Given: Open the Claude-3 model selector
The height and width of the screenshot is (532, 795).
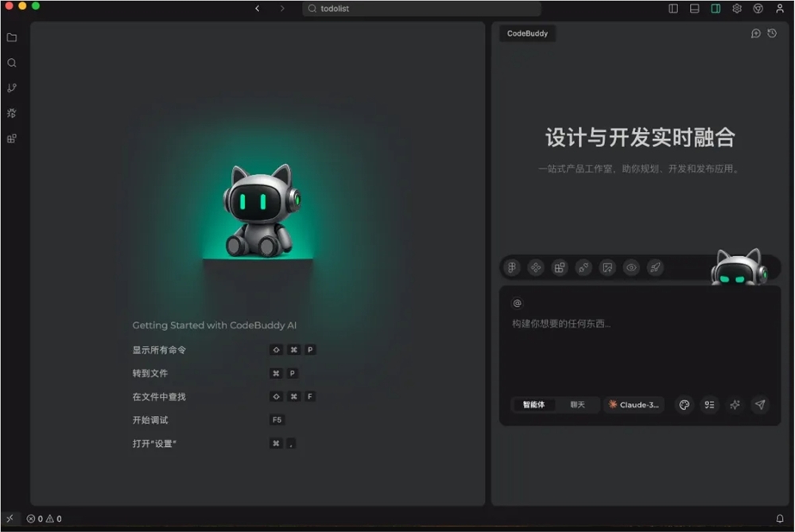Looking at the screenshot, I should (x=634, y=405).
